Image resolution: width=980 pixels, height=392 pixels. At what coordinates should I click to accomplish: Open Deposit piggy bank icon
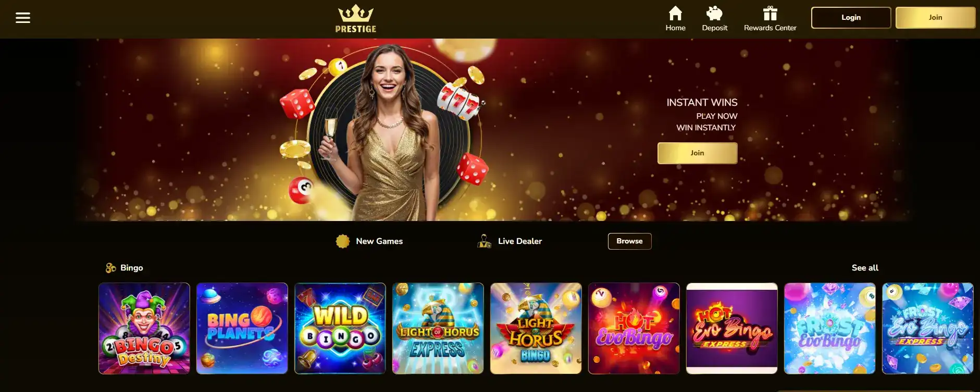pyautogui.click(x=714, y=13)
